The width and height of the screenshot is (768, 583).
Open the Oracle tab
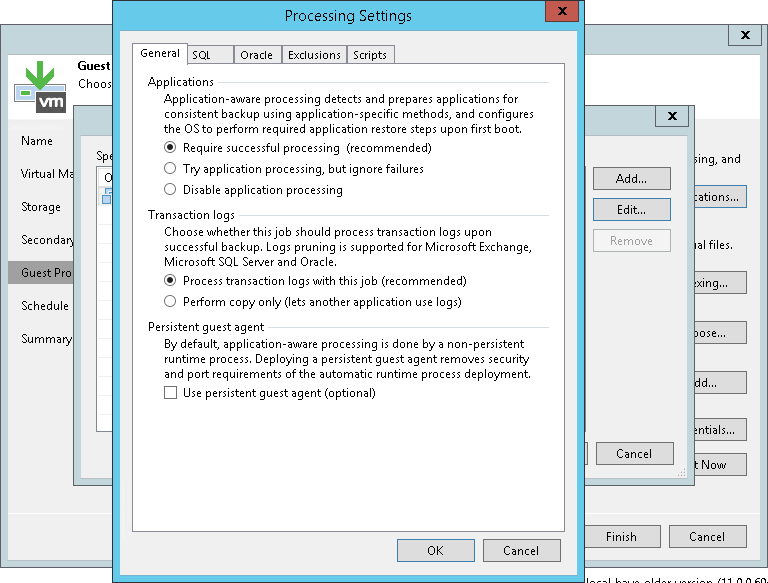click(x=257, y=55)
